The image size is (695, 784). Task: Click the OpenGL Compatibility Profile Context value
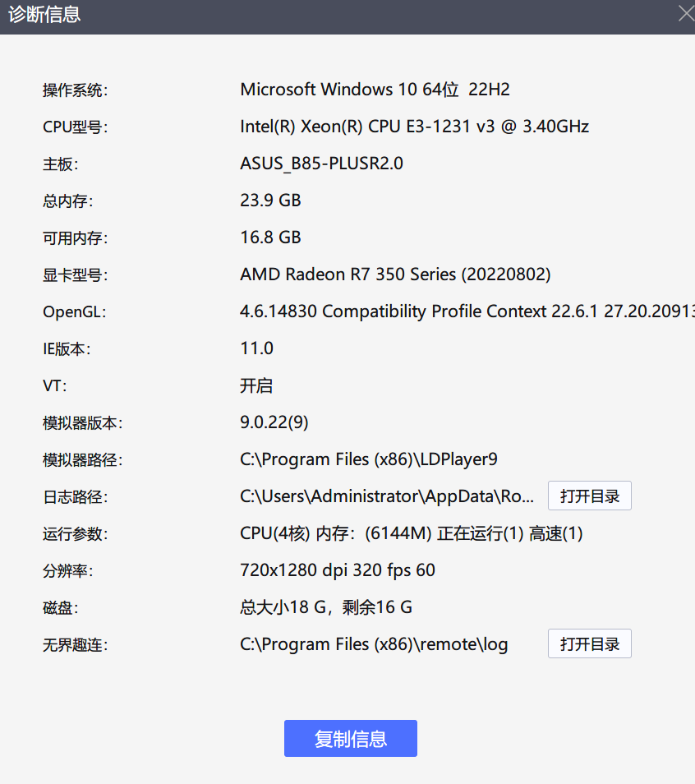467,311
